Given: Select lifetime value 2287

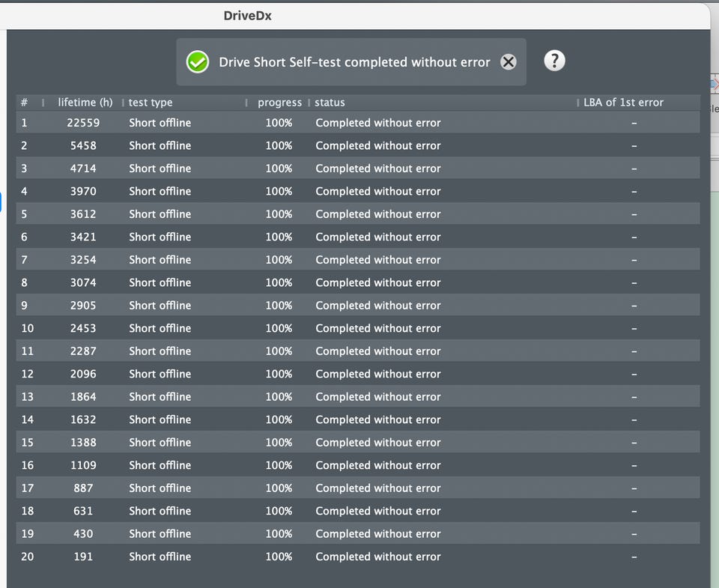Looking at the screenshot, I should point(83,351).
